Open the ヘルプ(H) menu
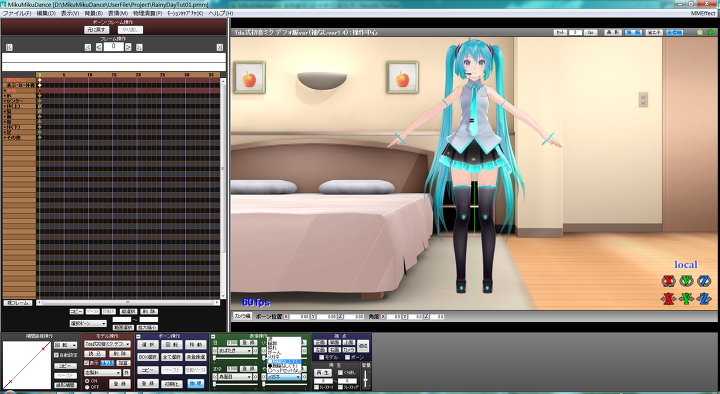Image resolution: width=720 pixels, height=394 pixels. (x=221, y=13)
